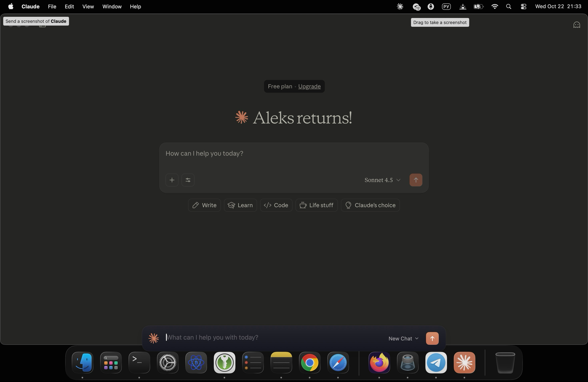Screen dimensions: 588x382
Task: Click the Upgrade link
Action: 310,86
